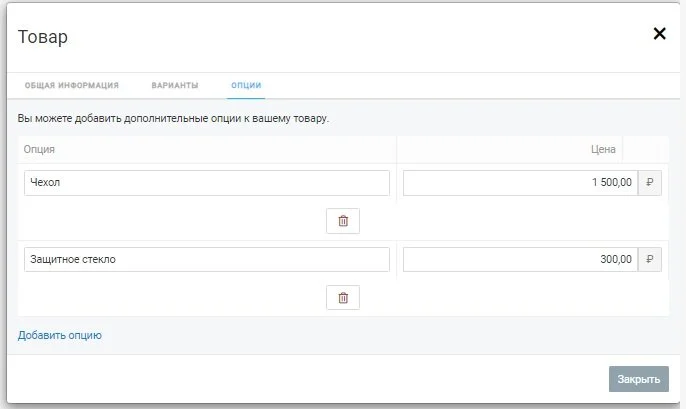Image resolution: width=686 pixels, height=409 pixels.
Task: Focus the Защитное стекло option name field
Action: point(207,259)
